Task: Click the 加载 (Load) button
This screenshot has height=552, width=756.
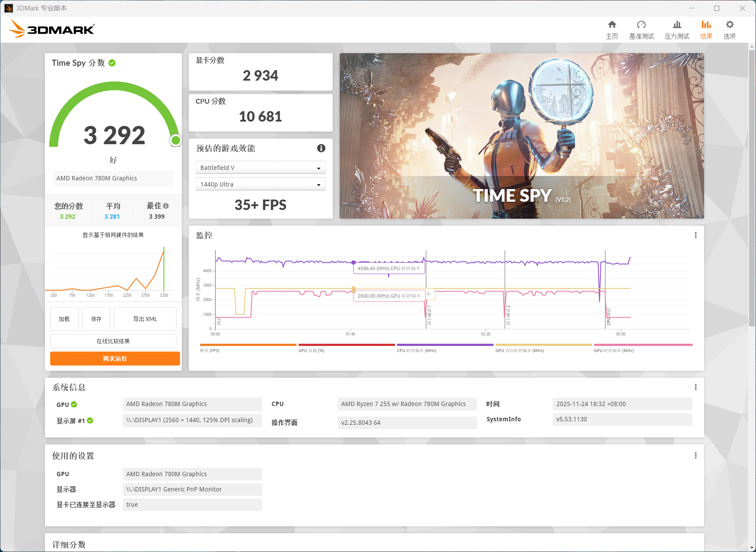Action: [64, 319]
